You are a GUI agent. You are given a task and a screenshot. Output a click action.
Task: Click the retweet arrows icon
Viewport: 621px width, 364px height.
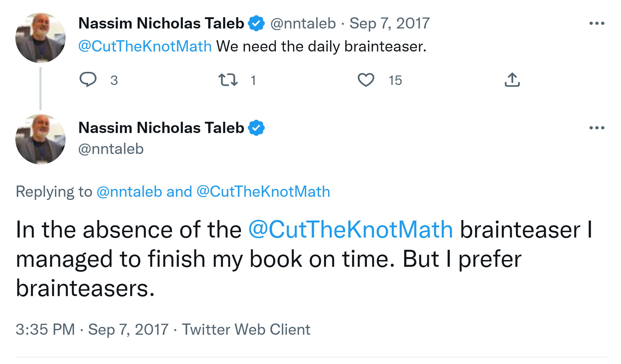point(228,80)
